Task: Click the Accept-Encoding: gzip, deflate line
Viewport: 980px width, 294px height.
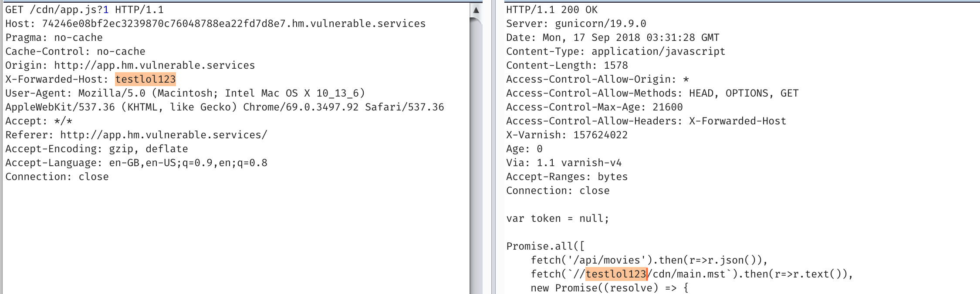Action: (96, 149)
